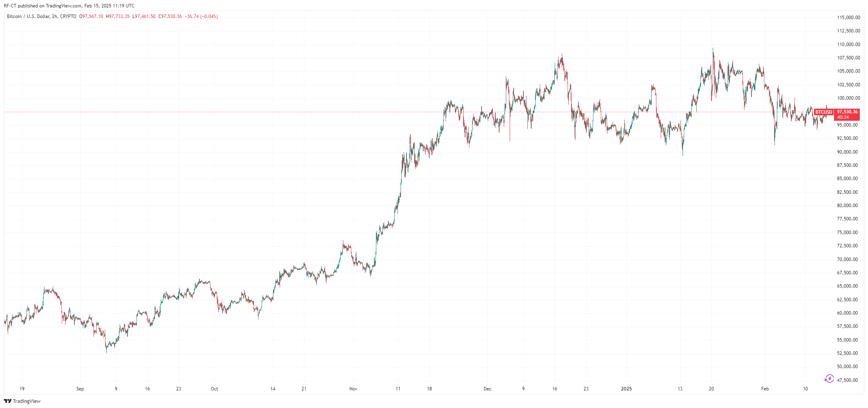Click the 80,000.00 price axis label
This screenshot has width=868, height=408.
tap(847, 206)
